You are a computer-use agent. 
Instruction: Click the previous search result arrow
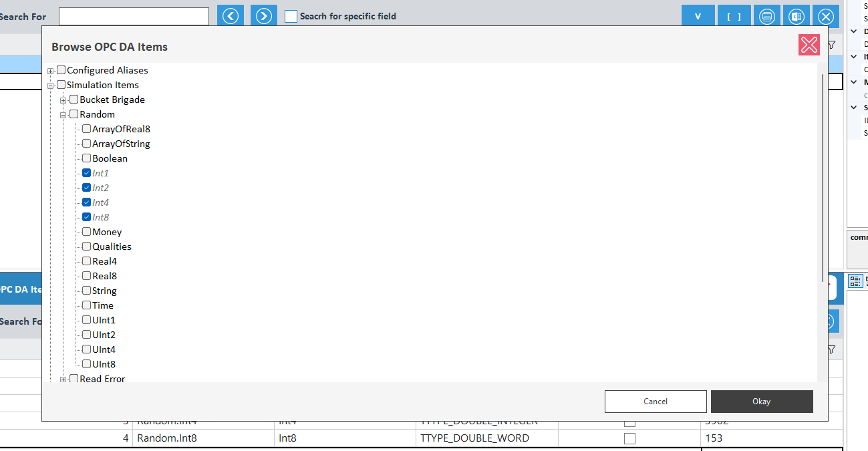click(231, 16)
